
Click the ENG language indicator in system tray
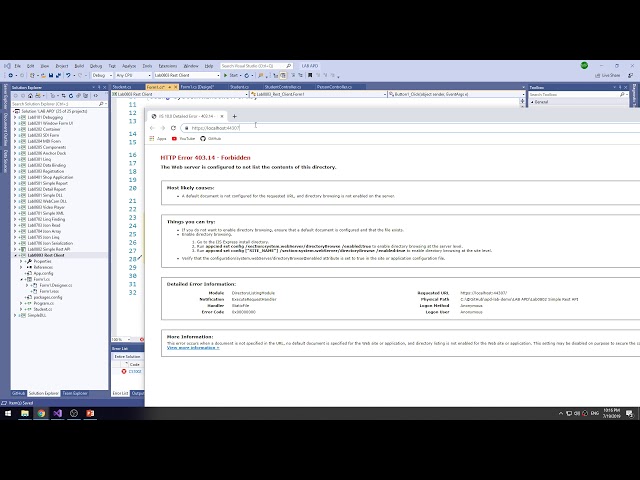pyautogui.click(x=595, y=413)
